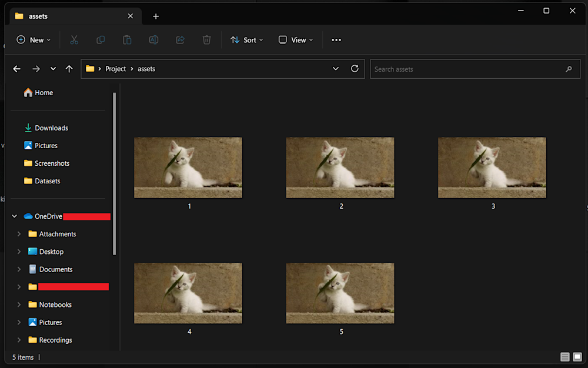Select kitten image thumbnail 1
588x368 pixels.
tap(188, 168)
